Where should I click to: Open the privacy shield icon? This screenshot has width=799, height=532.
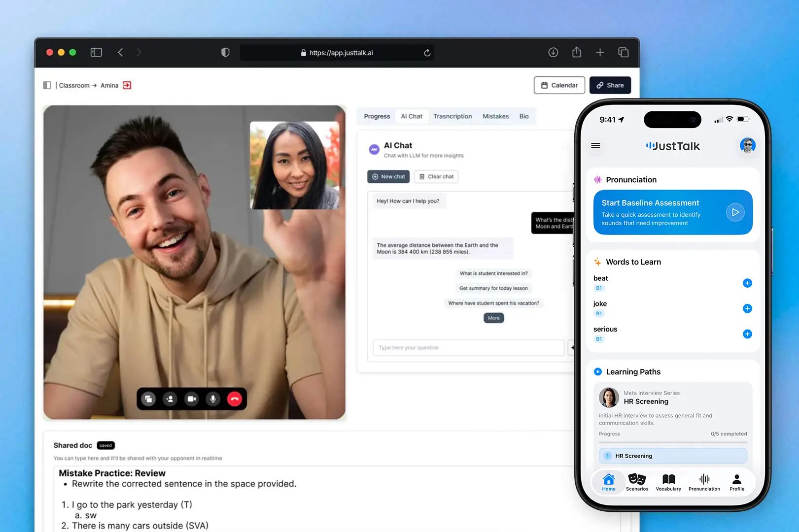225,52
